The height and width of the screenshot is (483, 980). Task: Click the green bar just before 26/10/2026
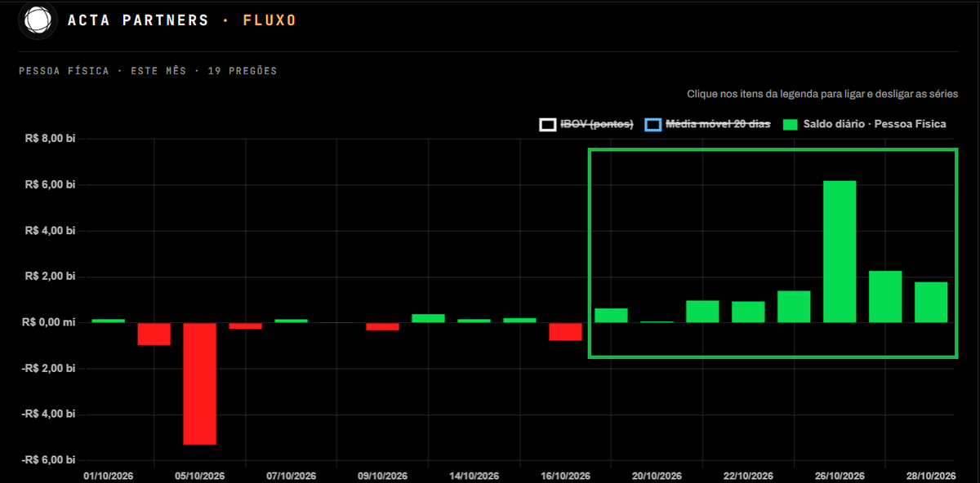tap(794, 307)
